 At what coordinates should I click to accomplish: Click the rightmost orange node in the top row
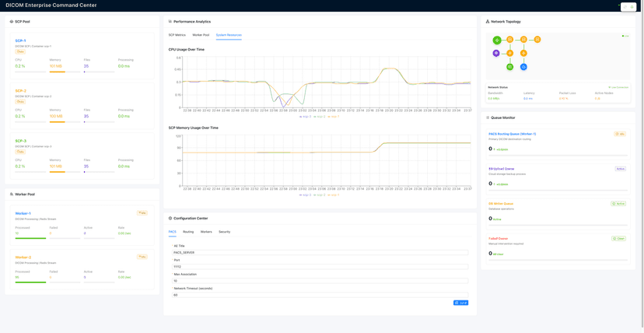pyautogui.click(x=537, y=40)
